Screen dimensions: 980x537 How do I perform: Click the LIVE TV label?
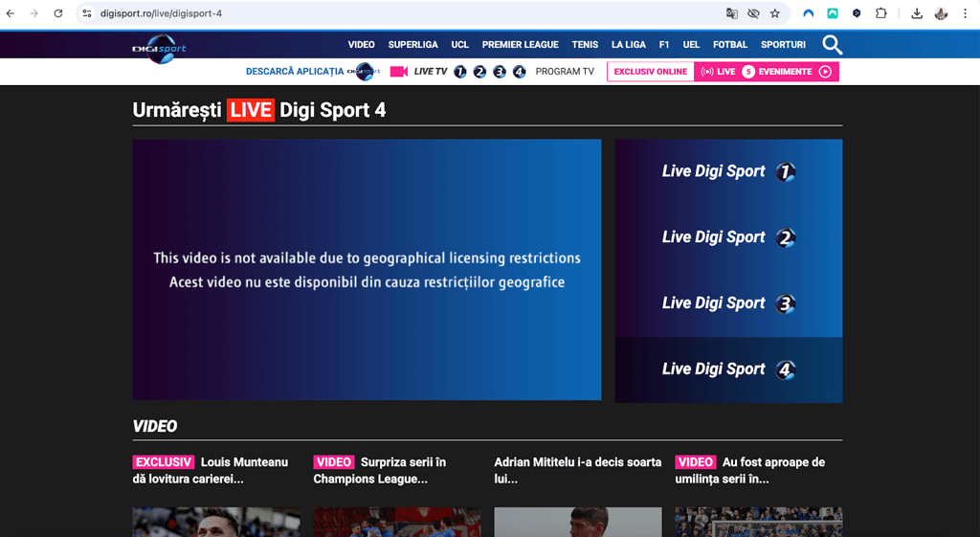430,72
